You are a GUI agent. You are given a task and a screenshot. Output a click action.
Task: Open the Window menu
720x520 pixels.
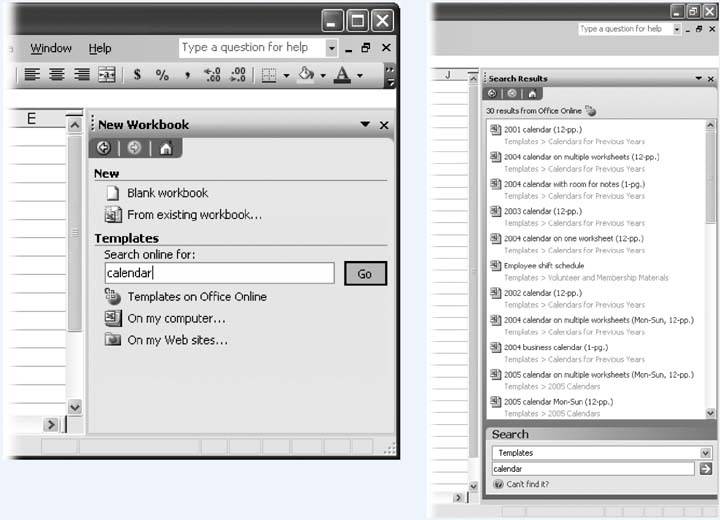click(x=51, y=48)
